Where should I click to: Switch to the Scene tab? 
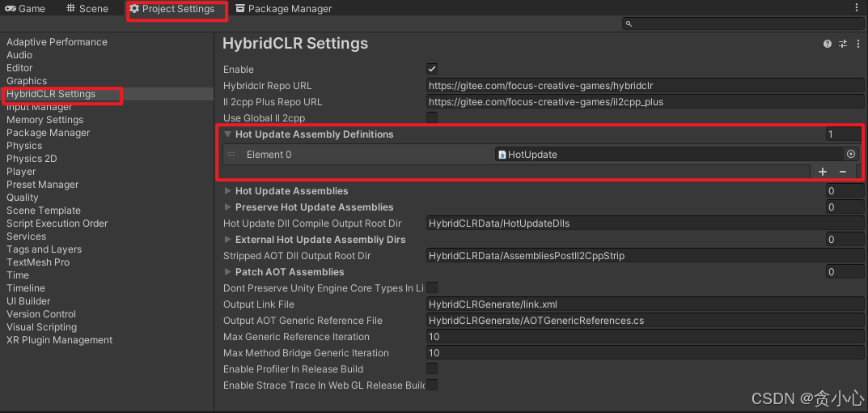87,9
